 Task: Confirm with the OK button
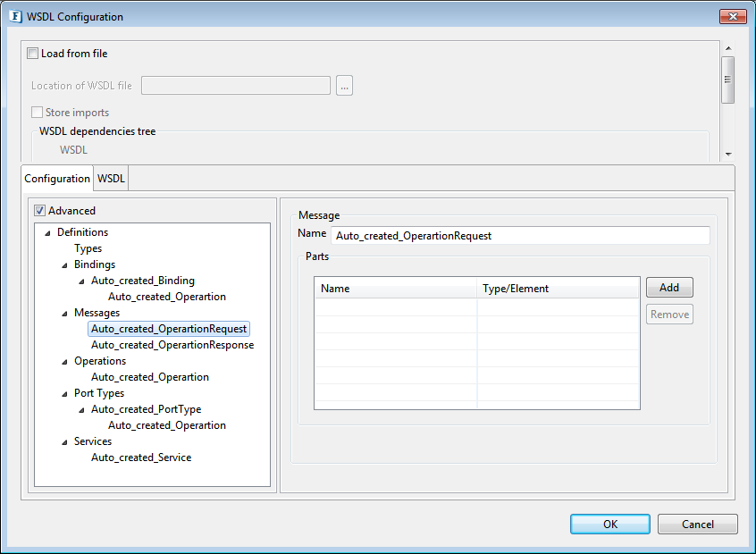point(610,525)
